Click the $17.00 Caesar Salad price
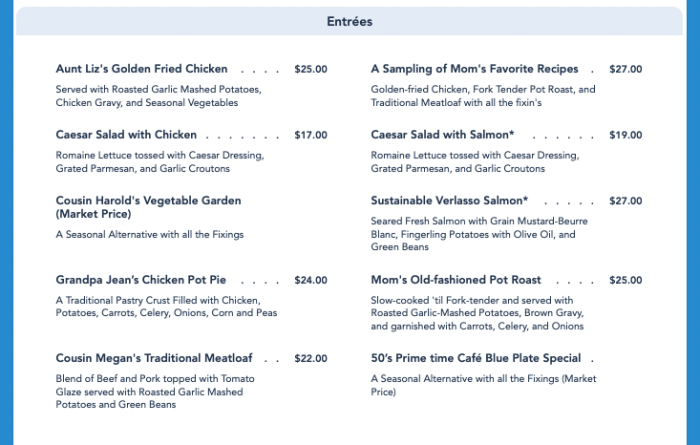Image resolution: width=700 pixels, height=445 pixels. coord(311,135)
